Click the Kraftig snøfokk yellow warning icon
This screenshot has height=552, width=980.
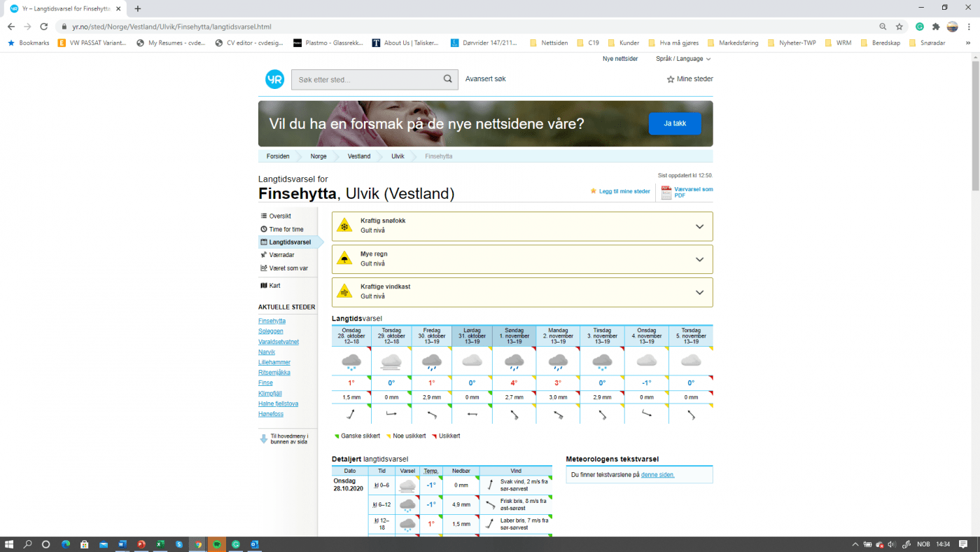(344, 226)
